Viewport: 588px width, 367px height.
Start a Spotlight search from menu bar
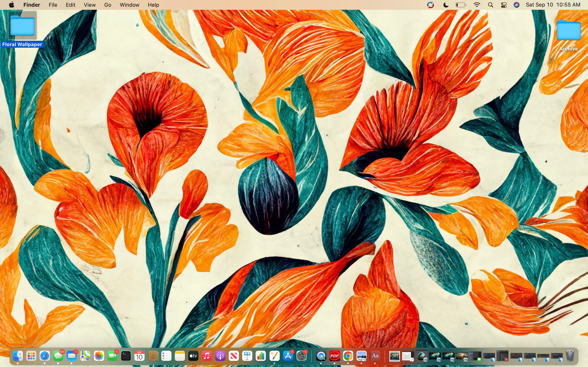(x=490, y=5)
